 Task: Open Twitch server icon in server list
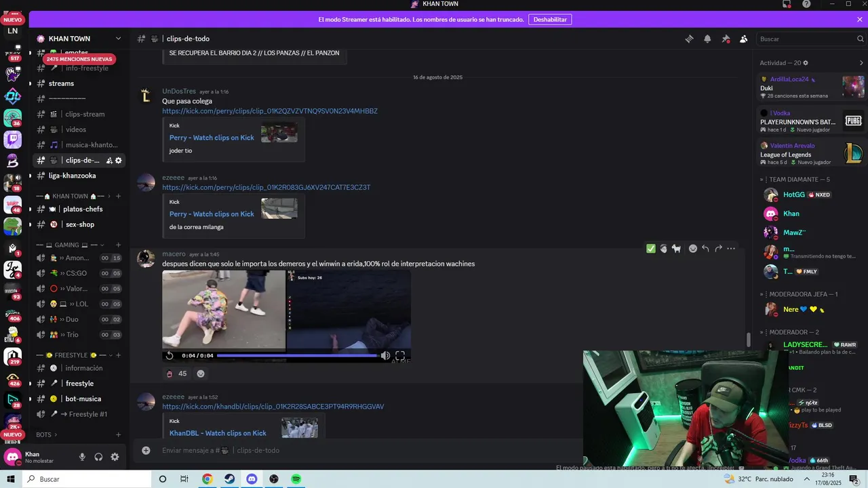[13, 140]
